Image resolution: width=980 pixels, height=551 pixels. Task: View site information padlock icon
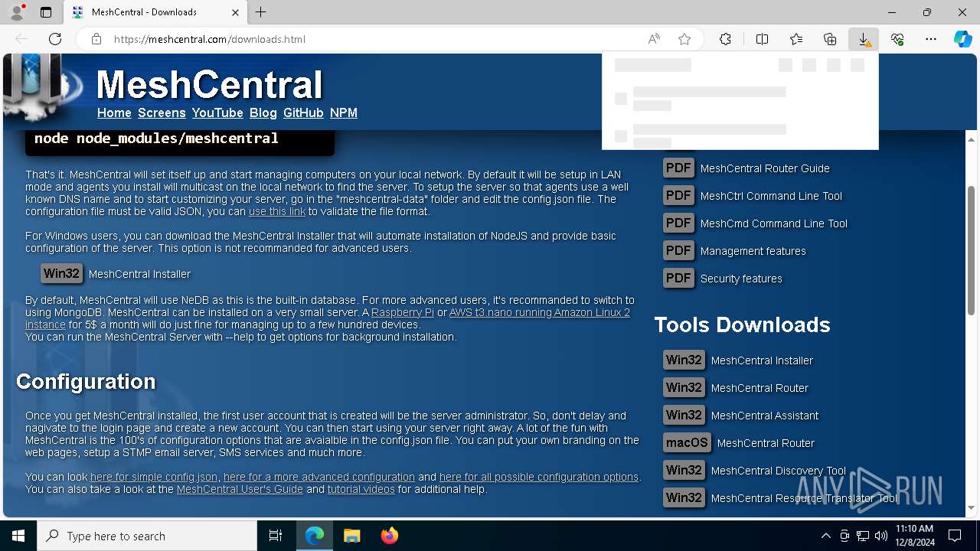coord(96,39)
